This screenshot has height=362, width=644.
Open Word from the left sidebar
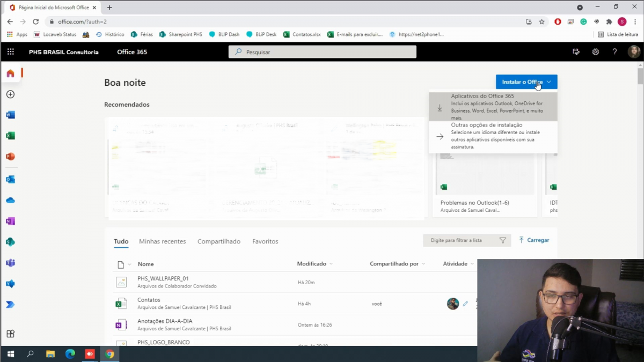point(10,115)
